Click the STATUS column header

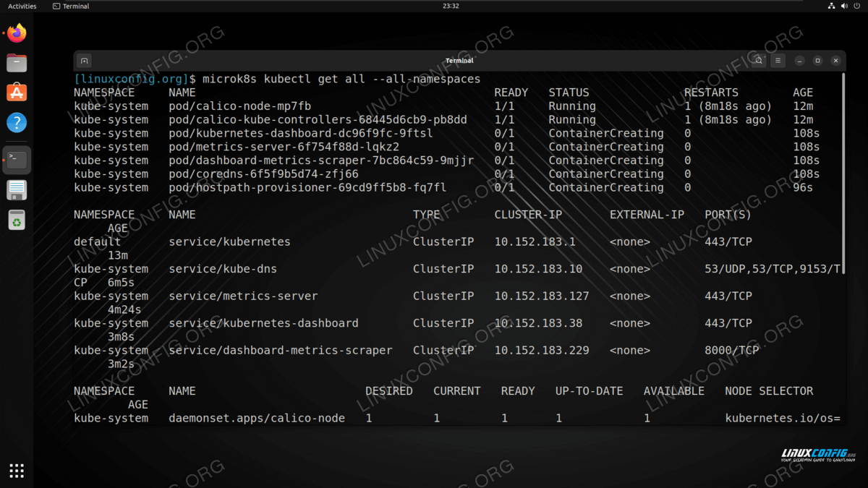click(x=569, y=93)
